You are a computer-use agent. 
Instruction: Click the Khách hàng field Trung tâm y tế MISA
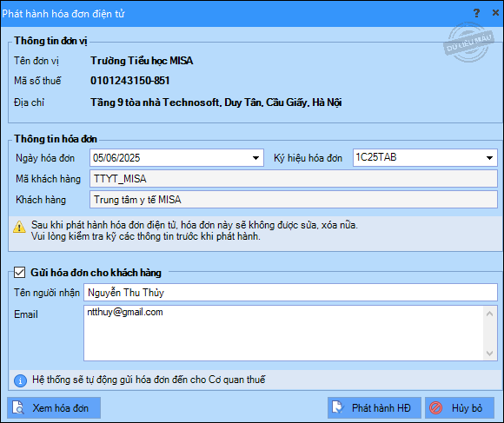pyautogui.click(x=294, y=200)
